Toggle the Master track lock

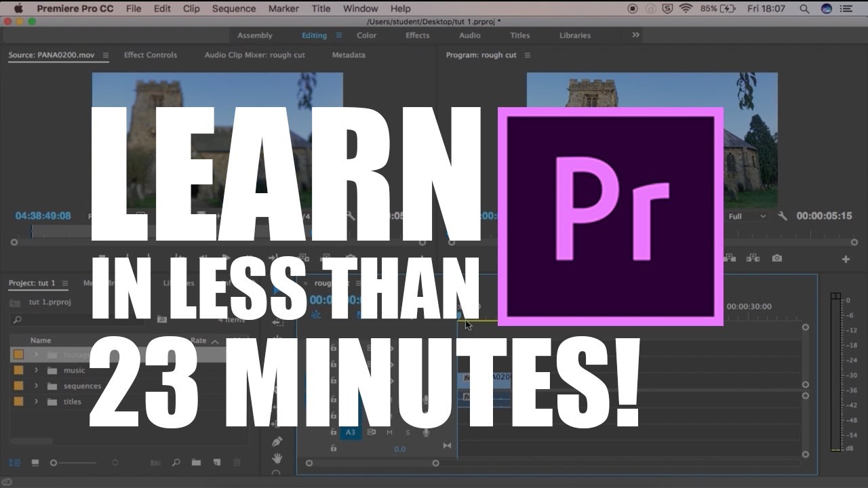pyautogui.click(x=333, y=448)
